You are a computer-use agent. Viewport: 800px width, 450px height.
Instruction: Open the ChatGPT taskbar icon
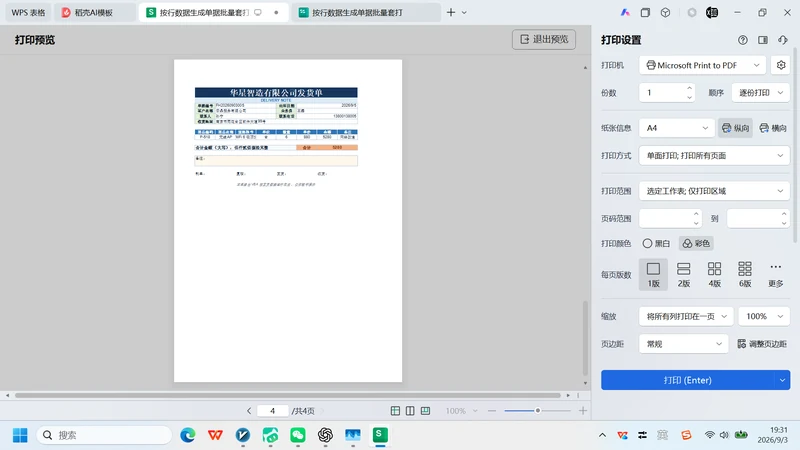click(x=325, y=435)
